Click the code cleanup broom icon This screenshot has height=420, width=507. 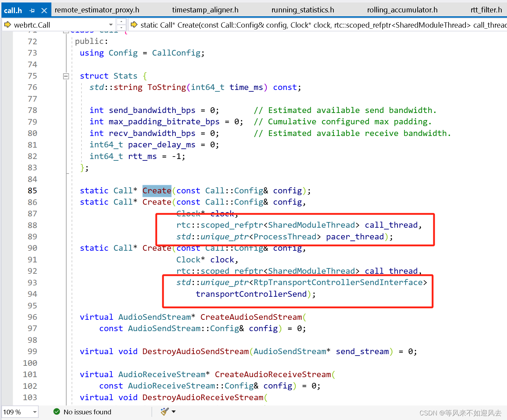coord(164,412)
